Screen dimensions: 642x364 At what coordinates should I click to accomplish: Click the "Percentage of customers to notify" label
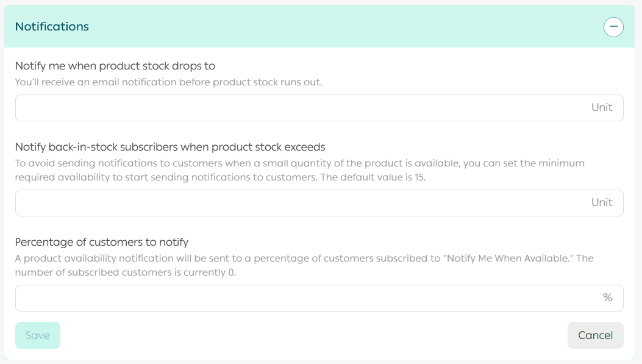tap(102, 242)
